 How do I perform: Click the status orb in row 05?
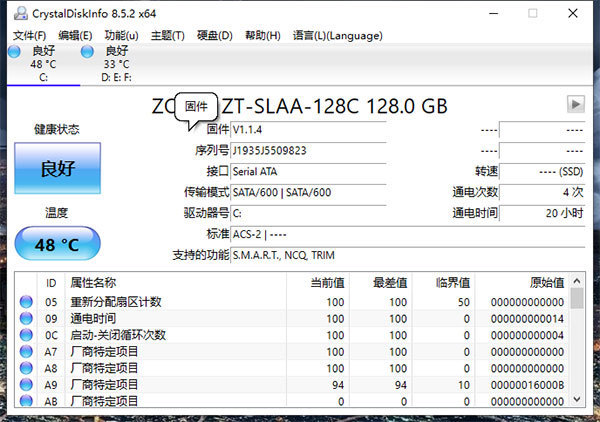26,302
